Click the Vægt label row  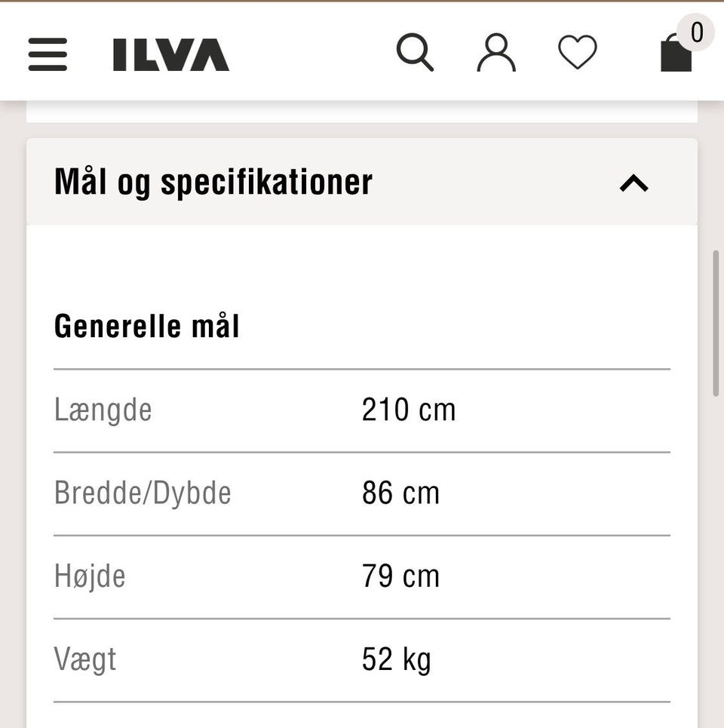coord(362,660)
